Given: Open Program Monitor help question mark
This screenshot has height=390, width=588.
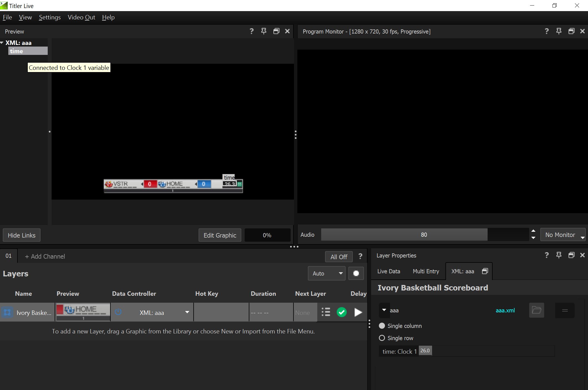Looking at the screenshot, I should pyautogui.click(x=546, y=31).
